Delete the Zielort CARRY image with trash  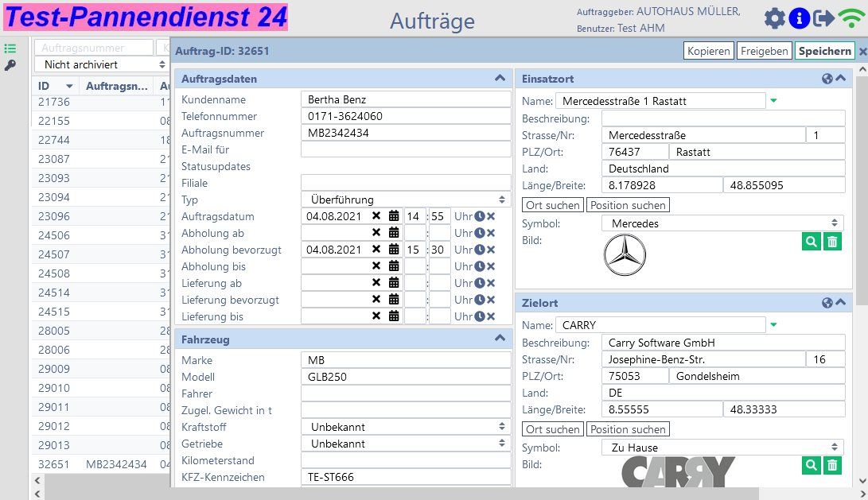pos(832,466)
